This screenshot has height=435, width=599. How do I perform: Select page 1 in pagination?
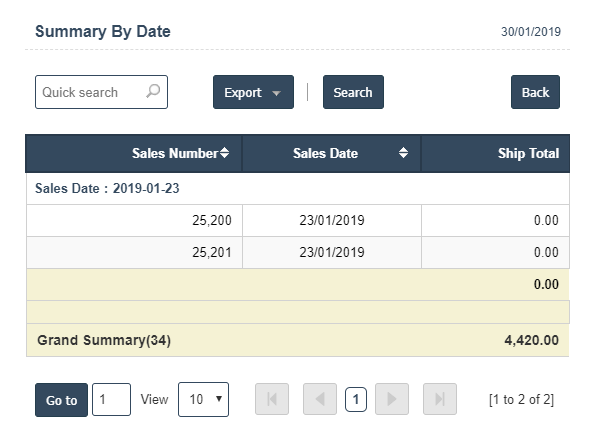tap(356, 399)
